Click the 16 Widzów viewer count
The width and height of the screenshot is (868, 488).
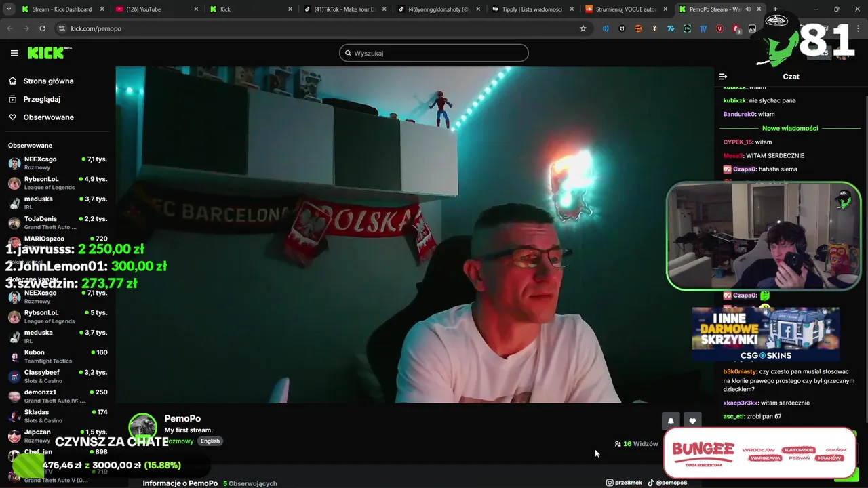636,444
